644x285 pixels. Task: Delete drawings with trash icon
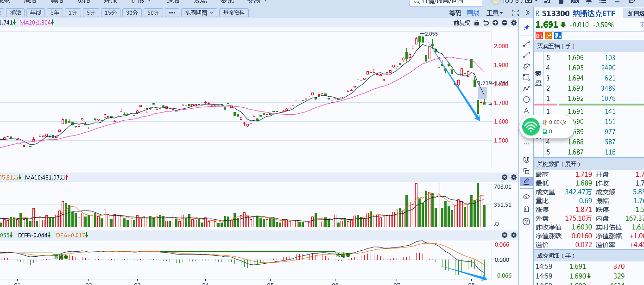point(526,209)
